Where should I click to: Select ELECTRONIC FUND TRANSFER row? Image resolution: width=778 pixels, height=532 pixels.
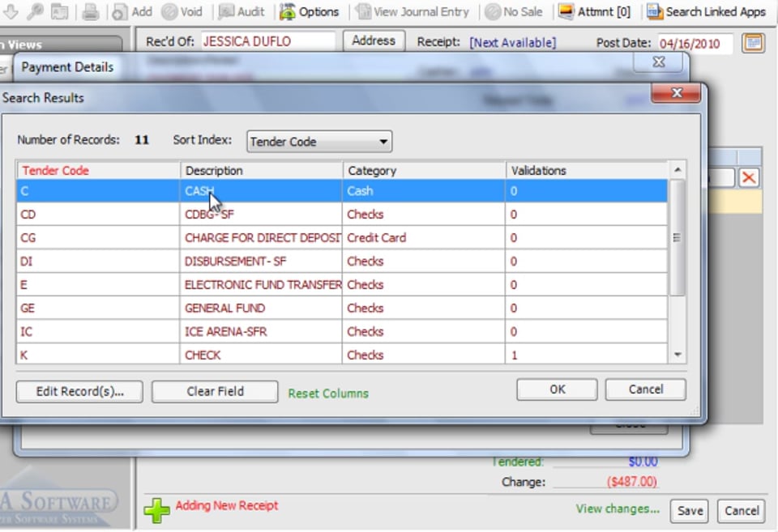click(342, 284)
